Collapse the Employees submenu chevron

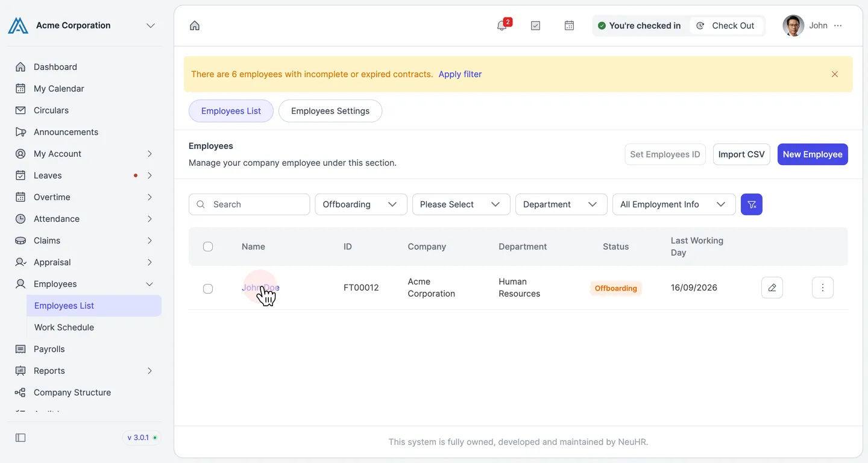click(149, 284)
